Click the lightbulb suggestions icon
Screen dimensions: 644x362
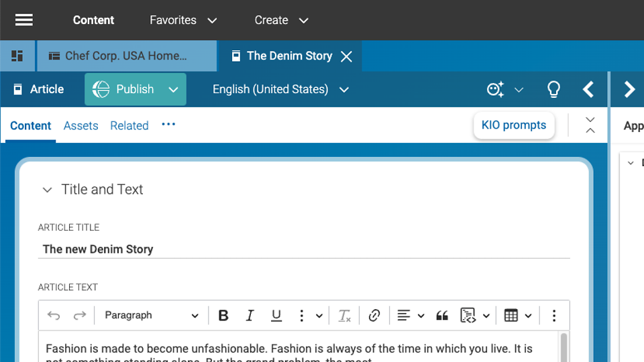(x=553, y=89)
